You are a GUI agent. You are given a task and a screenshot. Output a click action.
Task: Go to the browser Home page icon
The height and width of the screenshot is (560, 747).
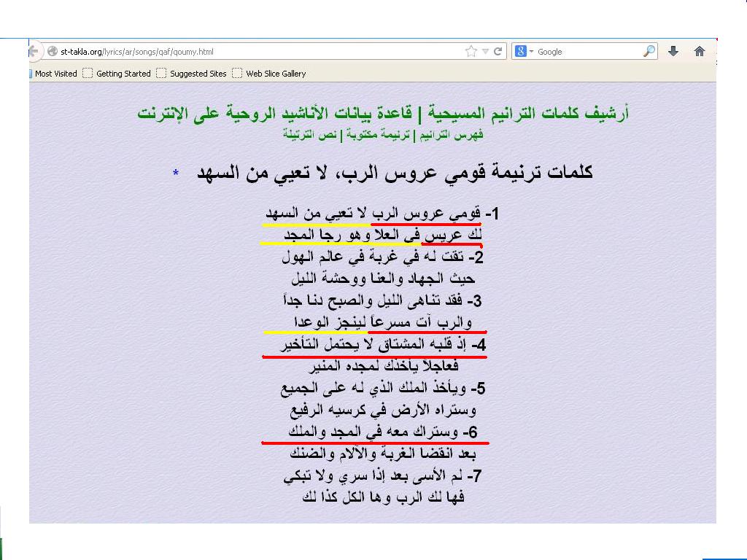click(x=700, y=52)
